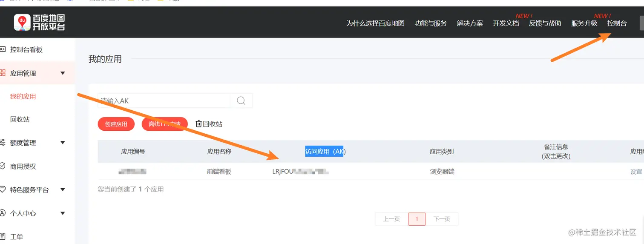The image size is (644, 244).
Task: Open 为什么选择百度地图 in top nav
Action: 375,23
